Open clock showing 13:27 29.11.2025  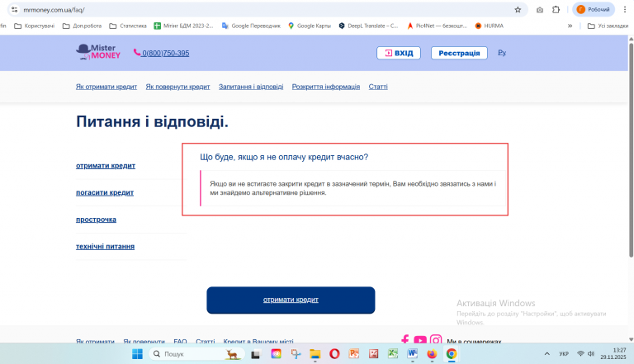point(613,353)
